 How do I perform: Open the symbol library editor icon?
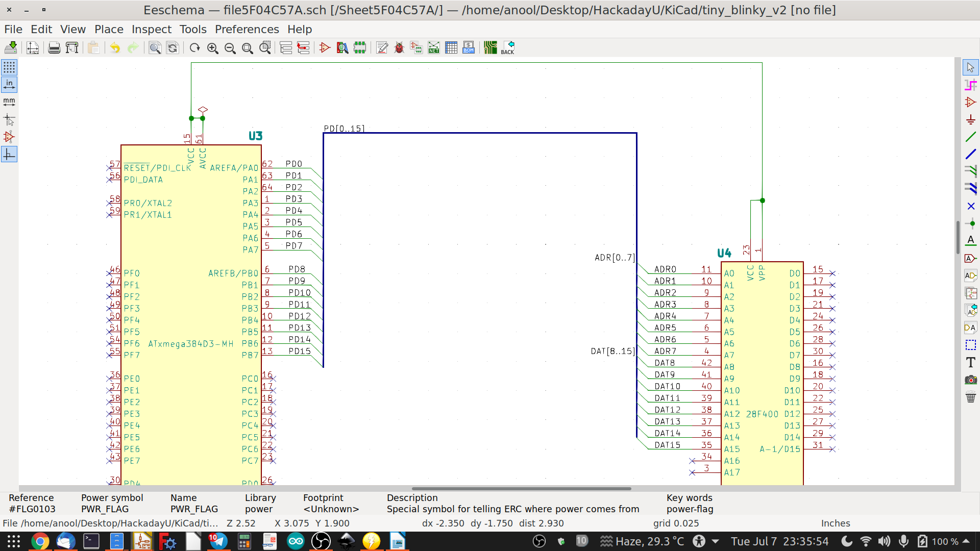(x=325, y=48)
